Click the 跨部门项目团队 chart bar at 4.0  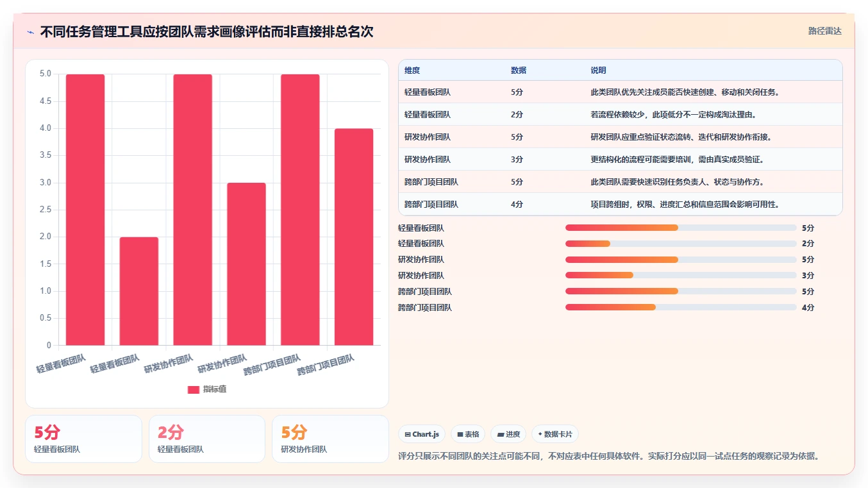[355, 237]
